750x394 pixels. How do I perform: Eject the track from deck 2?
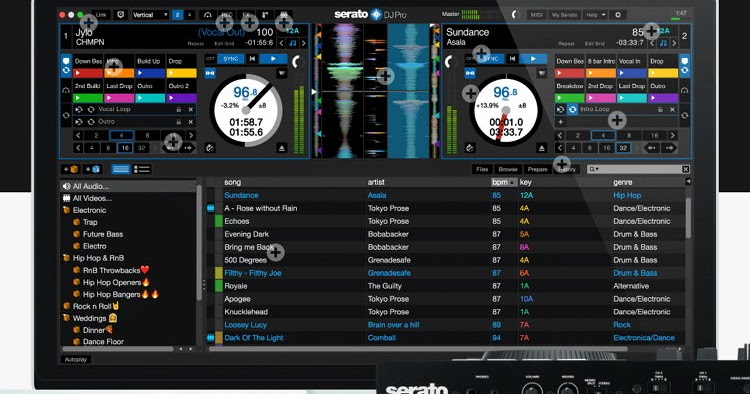click(x=541, y=148)
